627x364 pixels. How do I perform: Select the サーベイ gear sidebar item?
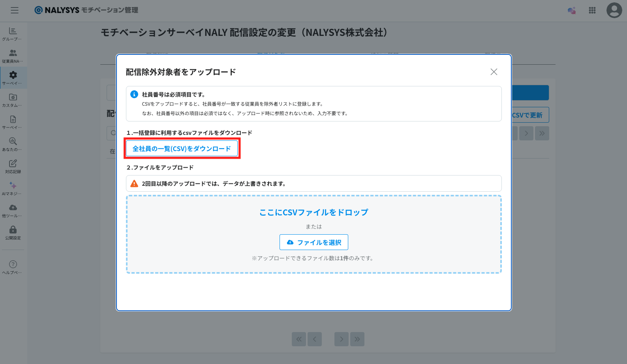pos(13,78)
